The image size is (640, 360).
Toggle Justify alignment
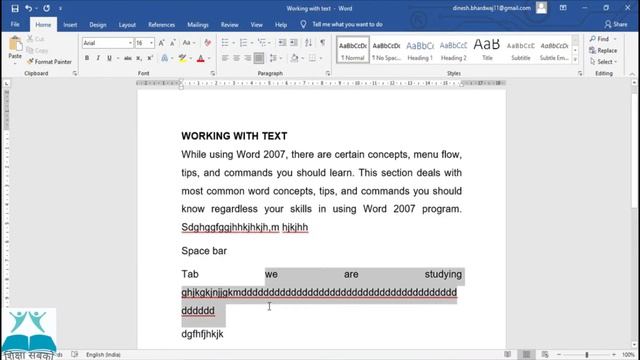click(259, 58)
